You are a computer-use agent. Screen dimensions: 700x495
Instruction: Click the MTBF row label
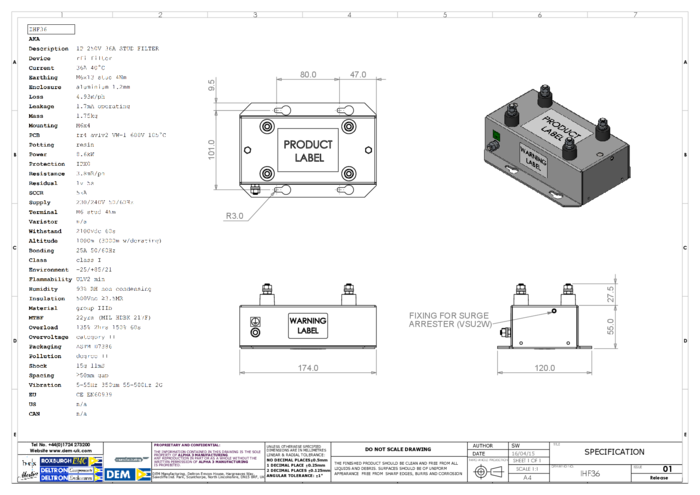[x=36, y=318]
